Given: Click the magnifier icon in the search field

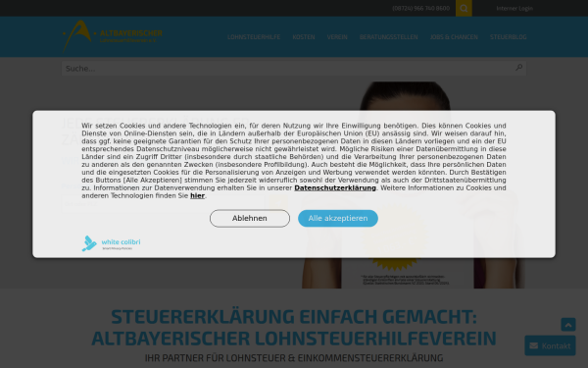Looking at the screenshot, I should click(x=519, y=68).
